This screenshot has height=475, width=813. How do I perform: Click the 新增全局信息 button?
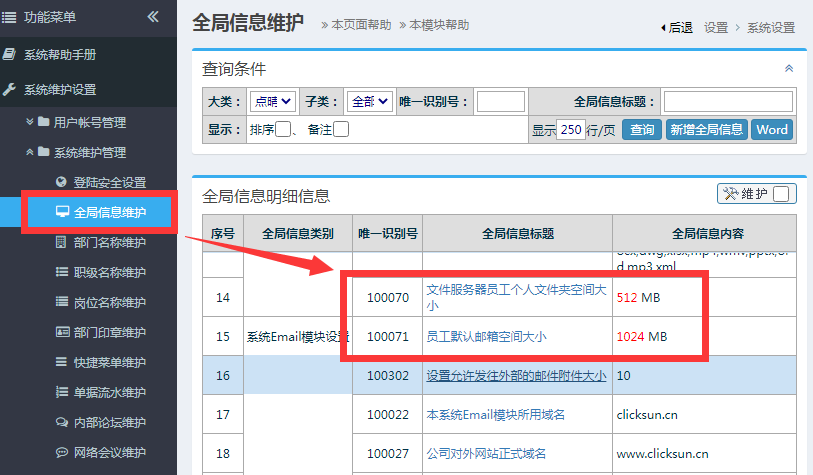706,130
